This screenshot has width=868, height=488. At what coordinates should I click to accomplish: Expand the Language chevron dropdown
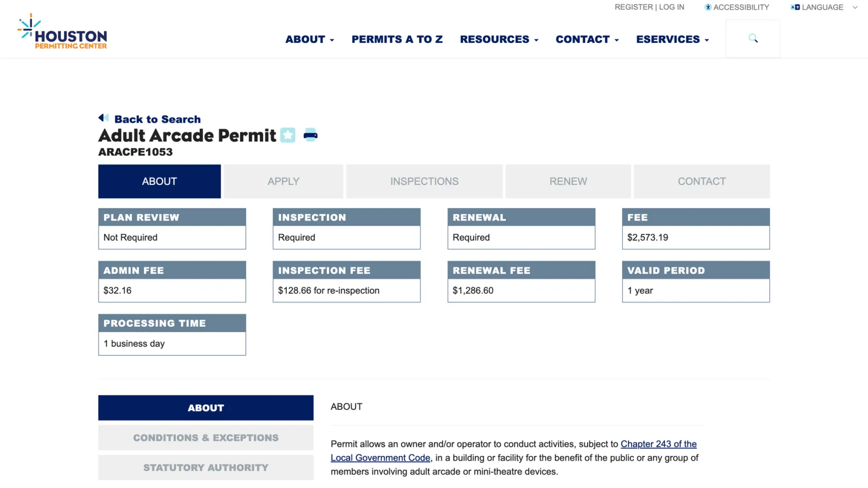pos(855,7)
